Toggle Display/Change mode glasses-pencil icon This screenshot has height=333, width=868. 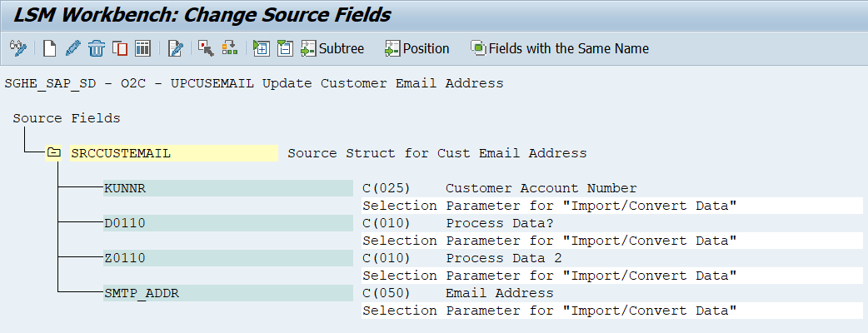point(17,48)
